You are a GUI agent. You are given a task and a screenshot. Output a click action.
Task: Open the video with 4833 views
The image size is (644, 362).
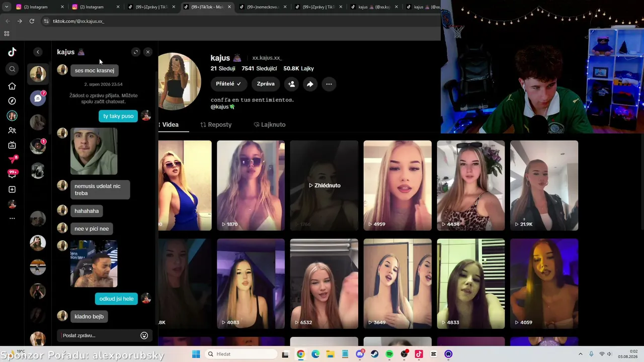(x=471, y=284)
